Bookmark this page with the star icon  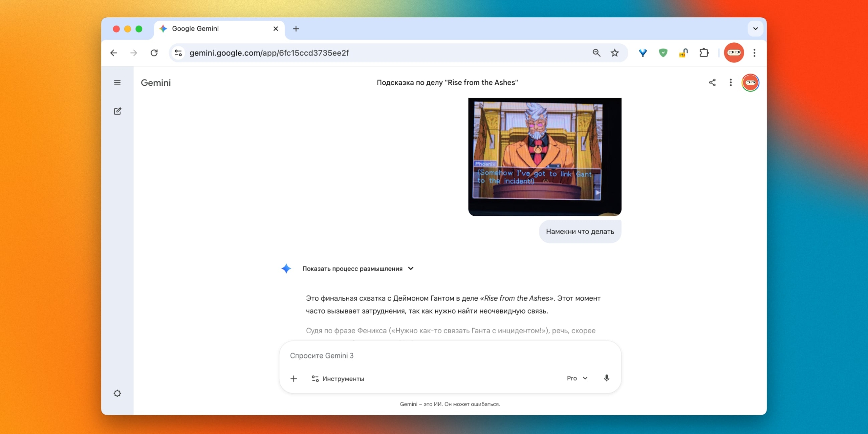point(615,53)
